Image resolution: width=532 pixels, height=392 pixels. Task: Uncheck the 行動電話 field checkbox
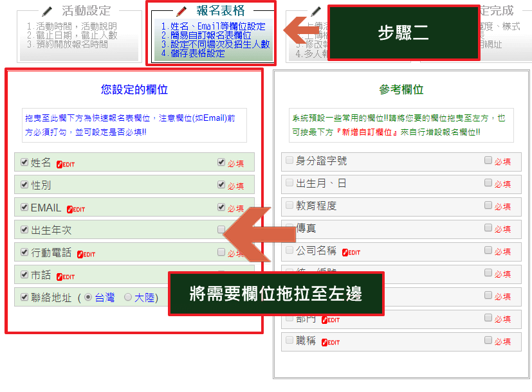24,252
